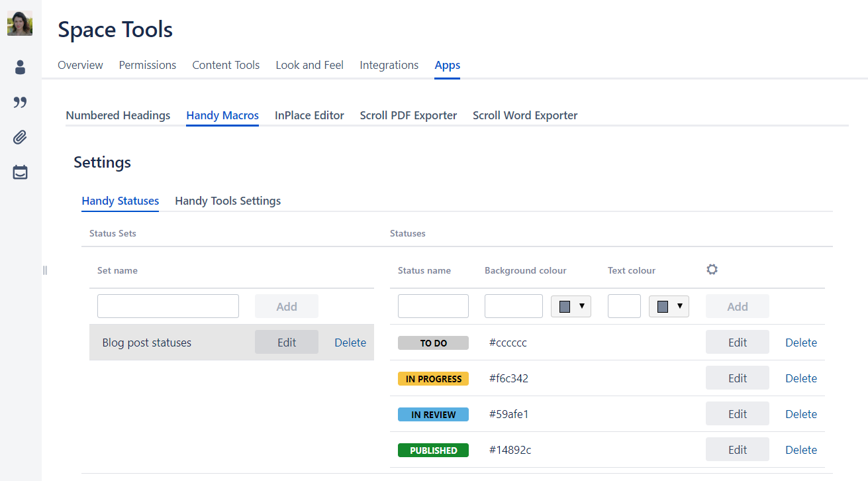Viewport: 868px width, 481px height.
Task: Click the Status name text field
Action: click(x=433, y=306)
